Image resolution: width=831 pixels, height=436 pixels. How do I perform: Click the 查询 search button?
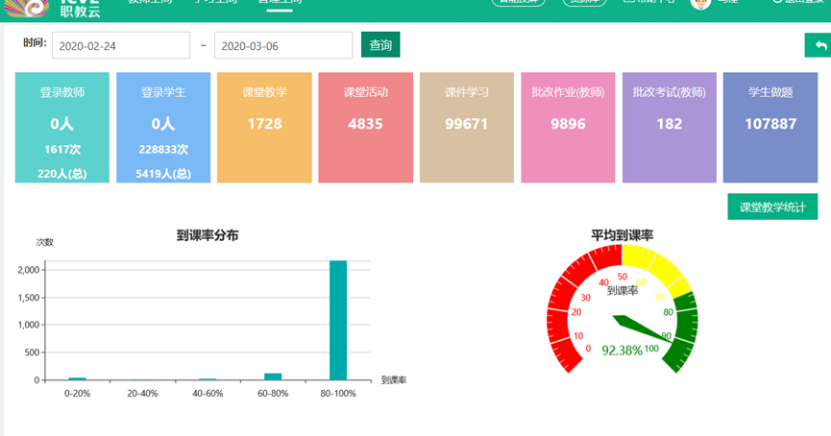click(x=380, y=45)
